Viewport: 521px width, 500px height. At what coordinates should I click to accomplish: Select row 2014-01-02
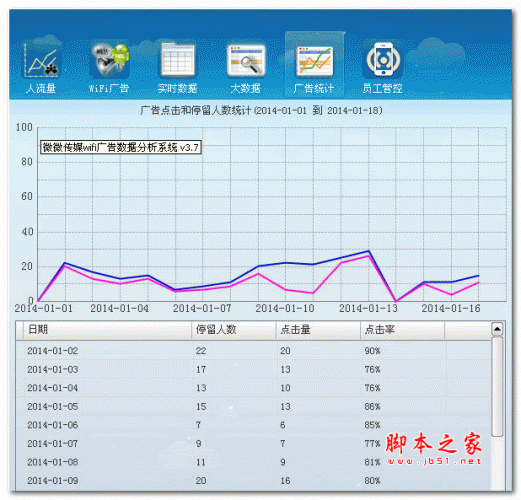tap(253, 351)
